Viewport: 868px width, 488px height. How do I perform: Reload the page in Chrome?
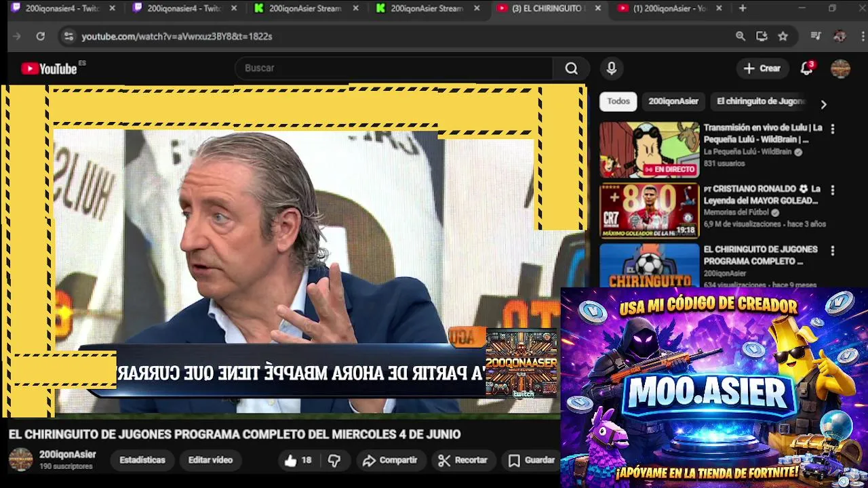(41, 37)
